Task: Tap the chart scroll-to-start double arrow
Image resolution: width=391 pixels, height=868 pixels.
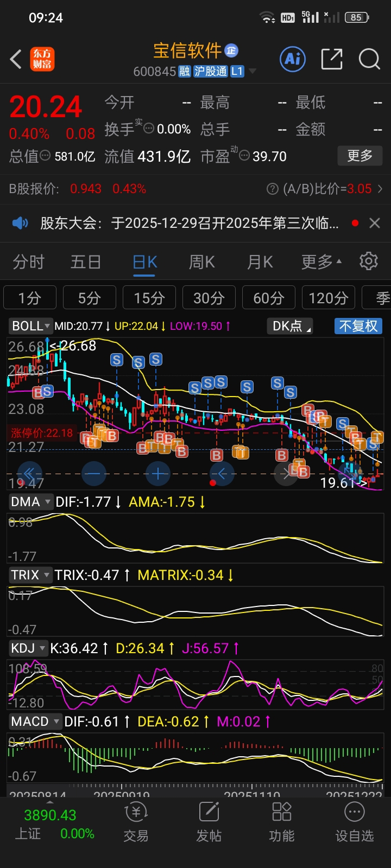Action: (x=29, y=474)
